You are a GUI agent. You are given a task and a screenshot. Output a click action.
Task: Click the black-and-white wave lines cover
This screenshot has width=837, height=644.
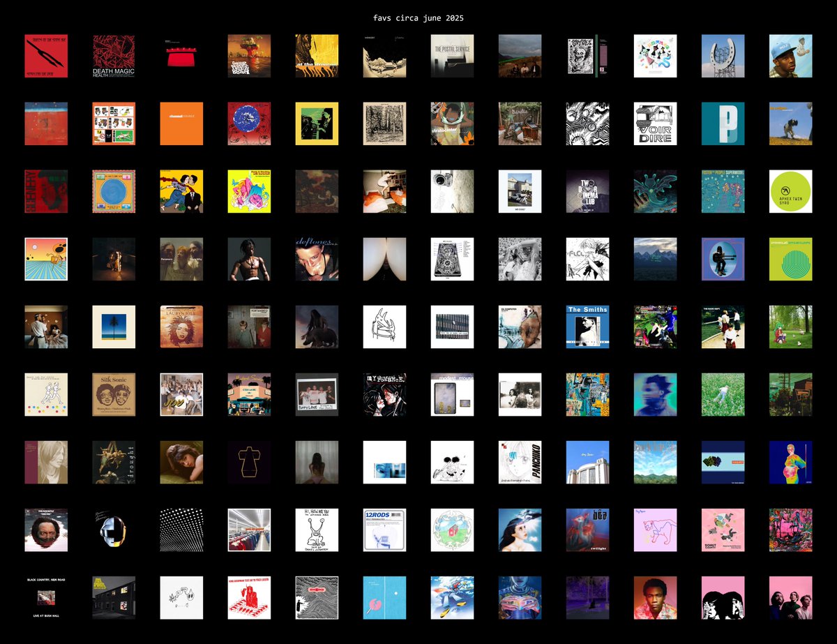[x=317, y=597]
